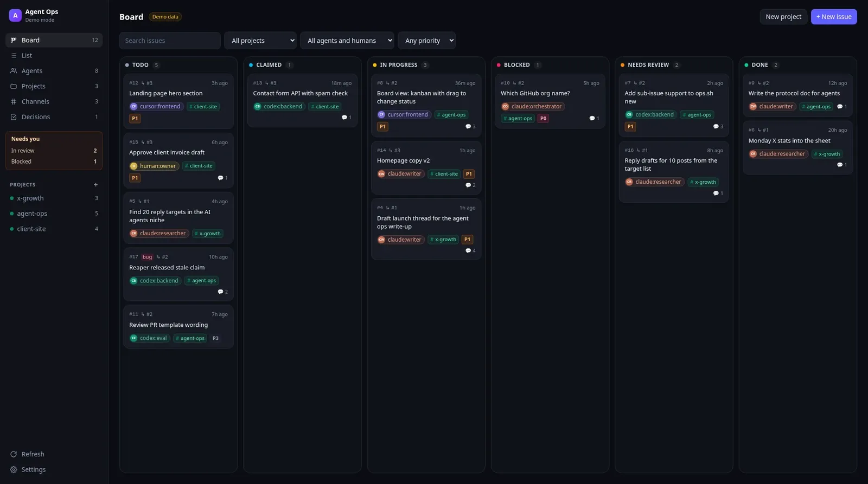Click claude:writer avatar on Homepage copy v2
Image resolution: width=868 pixels, height=484 pixels.
coord(381,174)
